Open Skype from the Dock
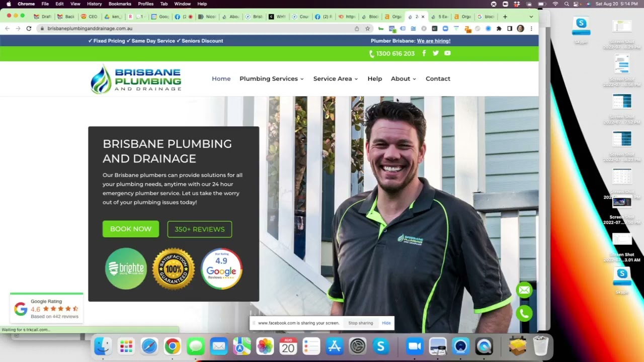644x362 pixels. pyautogui.click(x=381, y=346)
